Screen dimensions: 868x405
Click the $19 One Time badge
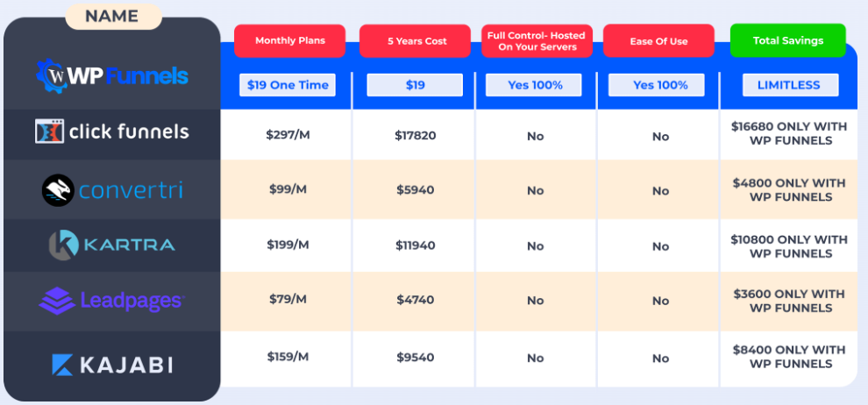[288, 85]
